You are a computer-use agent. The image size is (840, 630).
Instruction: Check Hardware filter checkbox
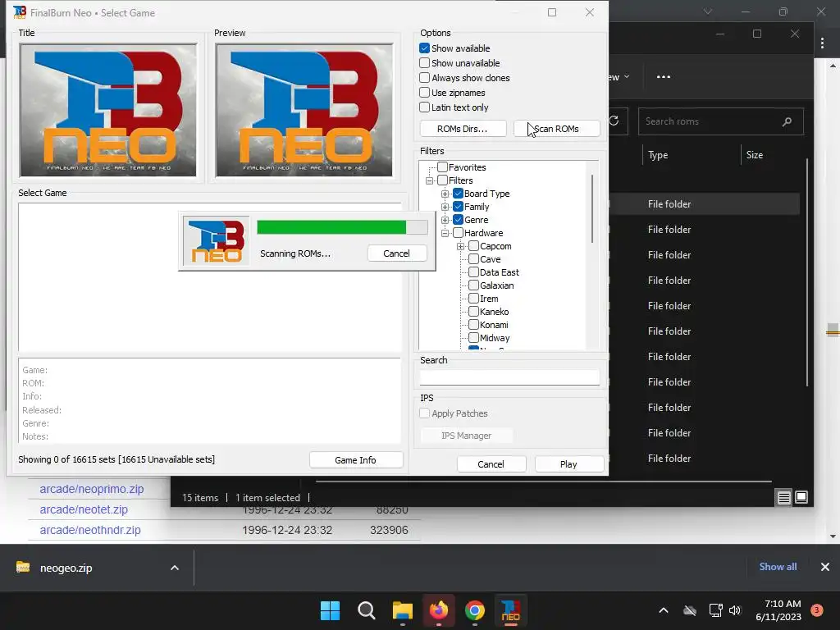458,232
